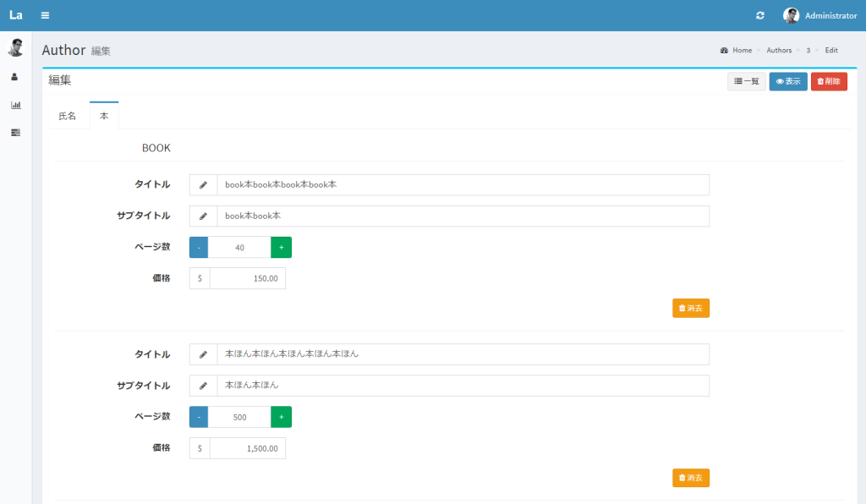
Task: Open the 一覧 list view
Action: tap(746, 81)
